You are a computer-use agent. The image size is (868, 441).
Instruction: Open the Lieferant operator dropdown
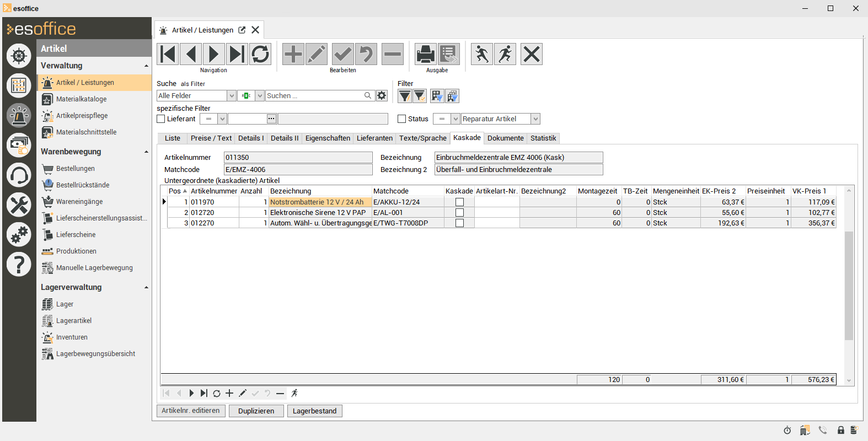pyautogui.click(x=222, y=119)
